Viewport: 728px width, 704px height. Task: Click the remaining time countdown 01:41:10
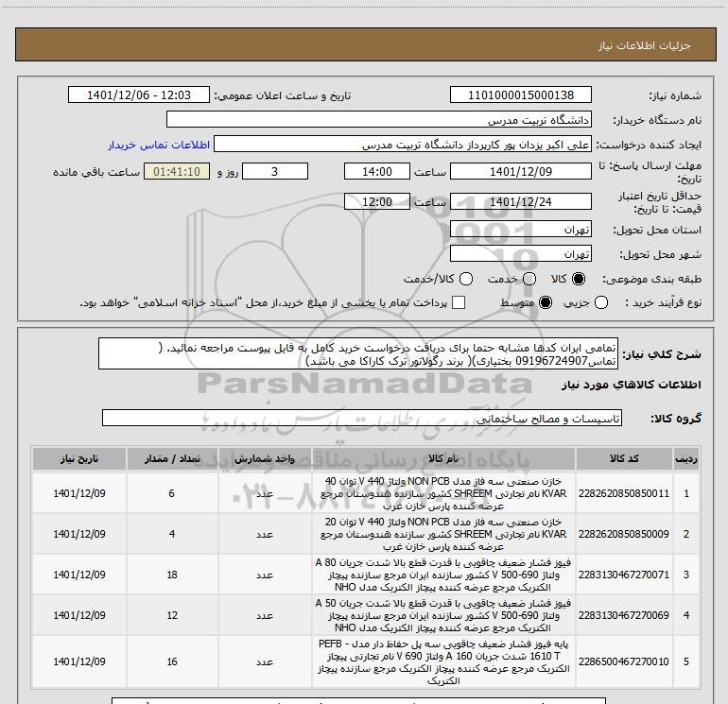point(177,172)
